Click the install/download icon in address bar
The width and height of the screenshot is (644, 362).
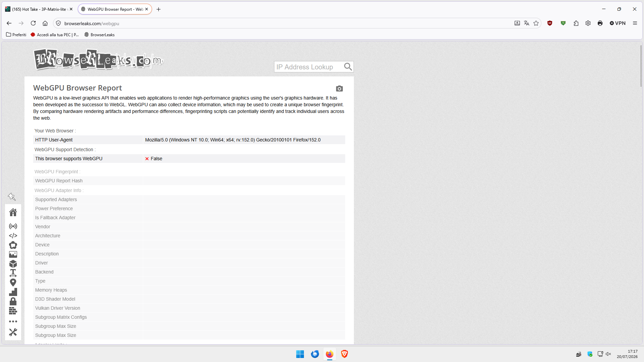pos(517,23)
